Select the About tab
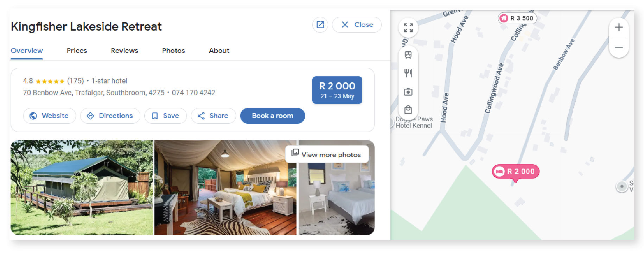 tap(219, 51)
